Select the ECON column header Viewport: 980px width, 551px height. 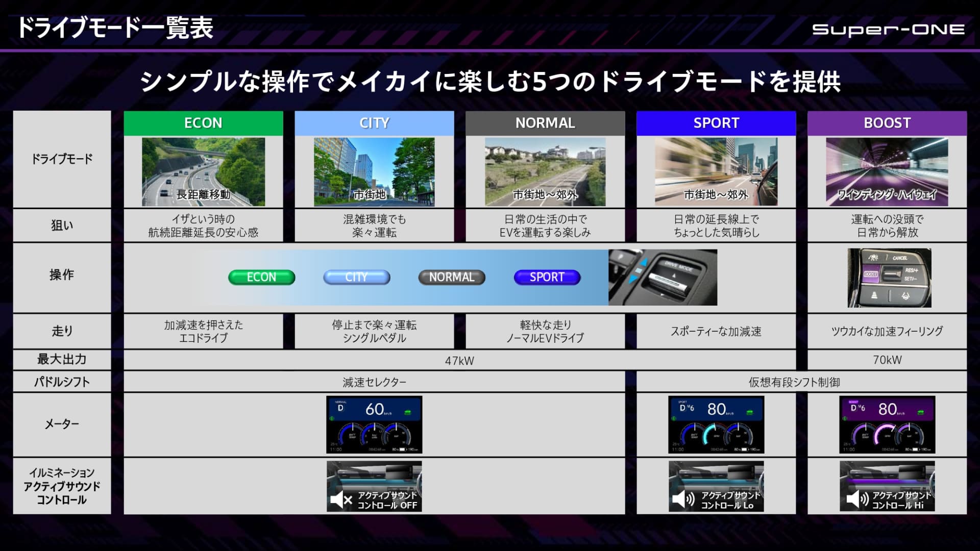point(204,122)
